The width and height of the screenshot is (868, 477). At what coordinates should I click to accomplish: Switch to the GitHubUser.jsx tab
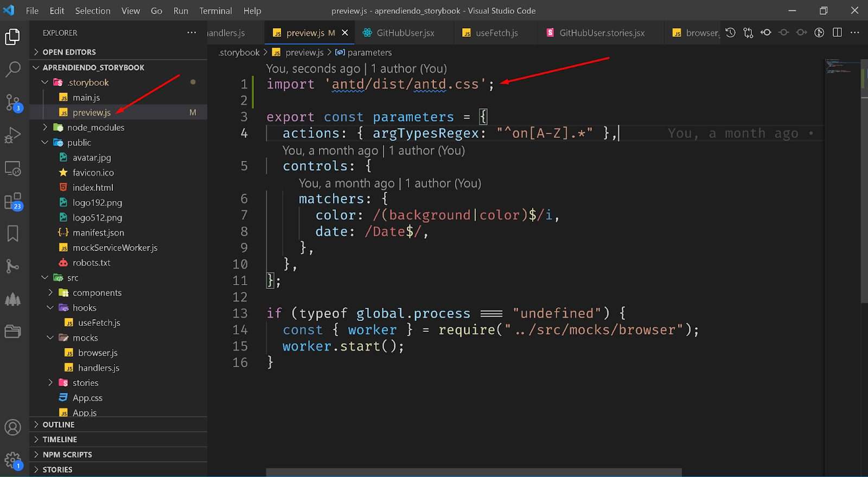point(405,33)
